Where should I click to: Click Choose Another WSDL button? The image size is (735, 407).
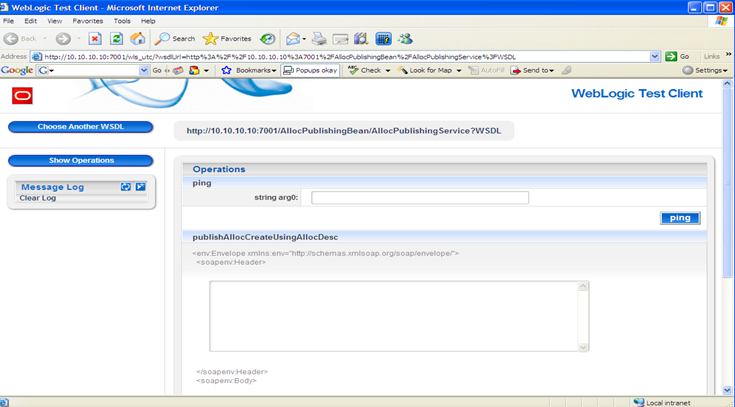pyautogui.click(x=81, y=127)
